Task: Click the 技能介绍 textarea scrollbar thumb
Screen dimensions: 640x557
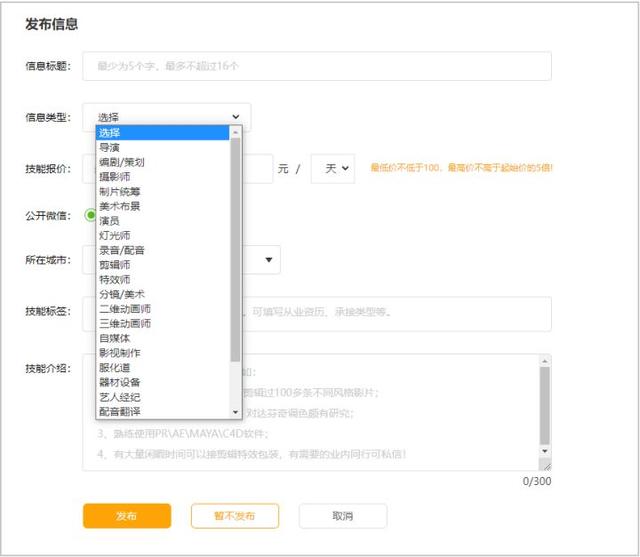Action: tap(544, 405)
